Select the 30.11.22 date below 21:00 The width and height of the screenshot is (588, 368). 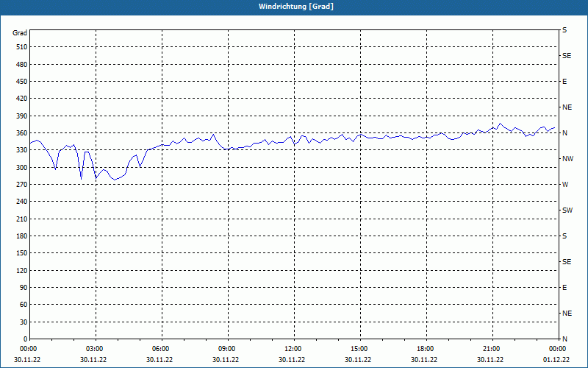tap(490, 360)
